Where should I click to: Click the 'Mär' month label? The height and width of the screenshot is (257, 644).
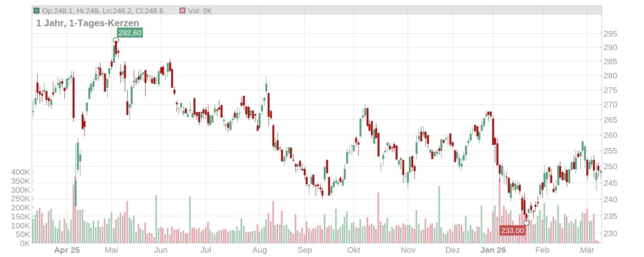[586, 249]
